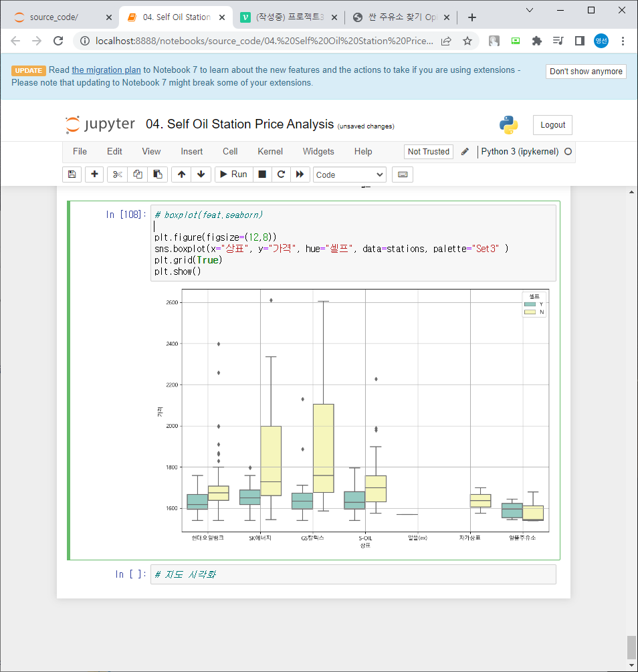Screen dimensions: 638x672
Task: Restart the kernel icon
Action: coord(282,175)
